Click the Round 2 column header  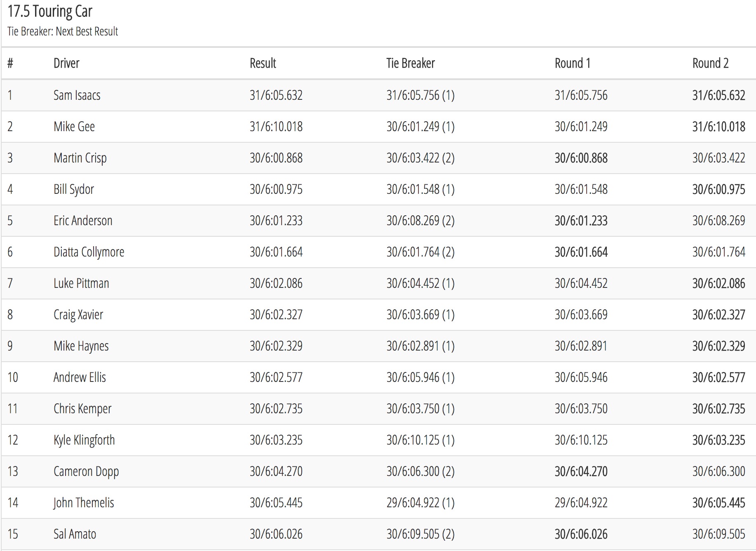pos(710,63)
